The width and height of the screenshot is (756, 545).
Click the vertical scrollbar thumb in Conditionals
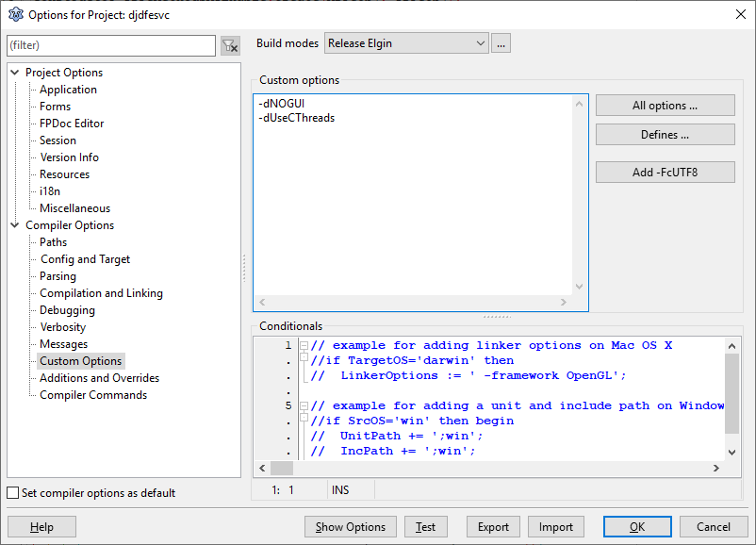pyautogui.click(x=731, y=393)
